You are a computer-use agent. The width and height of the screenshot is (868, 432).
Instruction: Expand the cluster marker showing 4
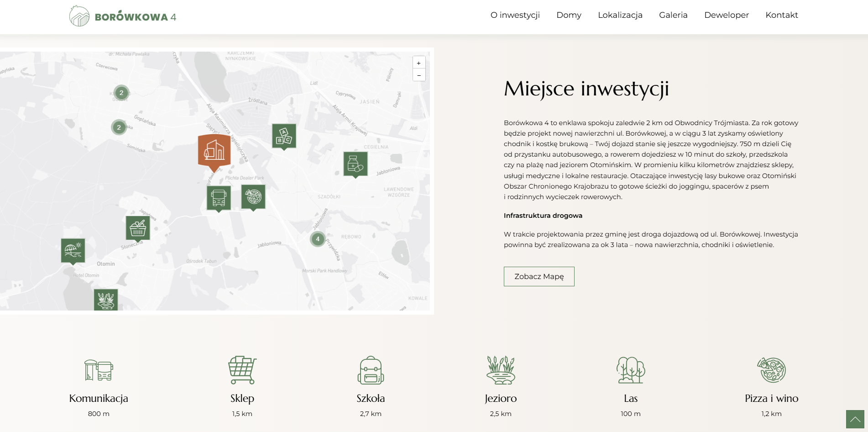click(318, 239)
